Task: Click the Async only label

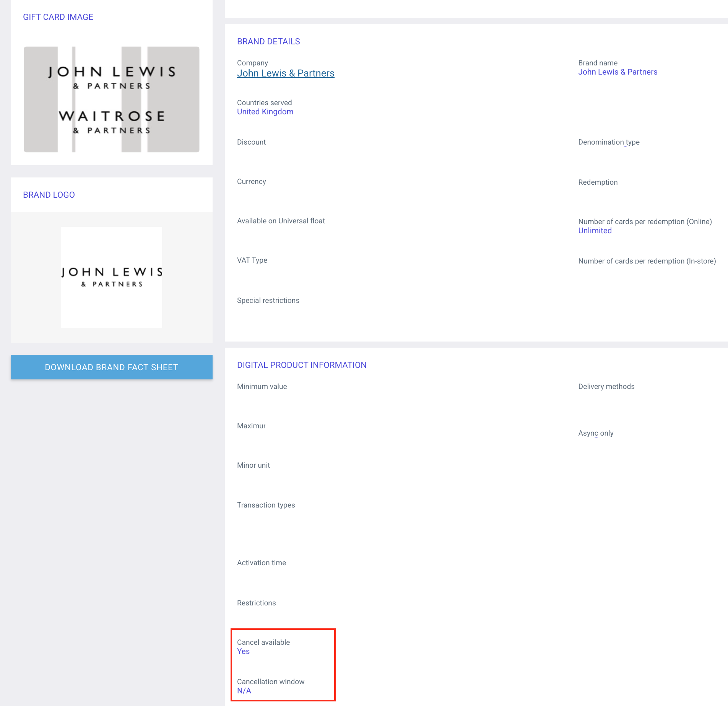Action: point(596,433)
